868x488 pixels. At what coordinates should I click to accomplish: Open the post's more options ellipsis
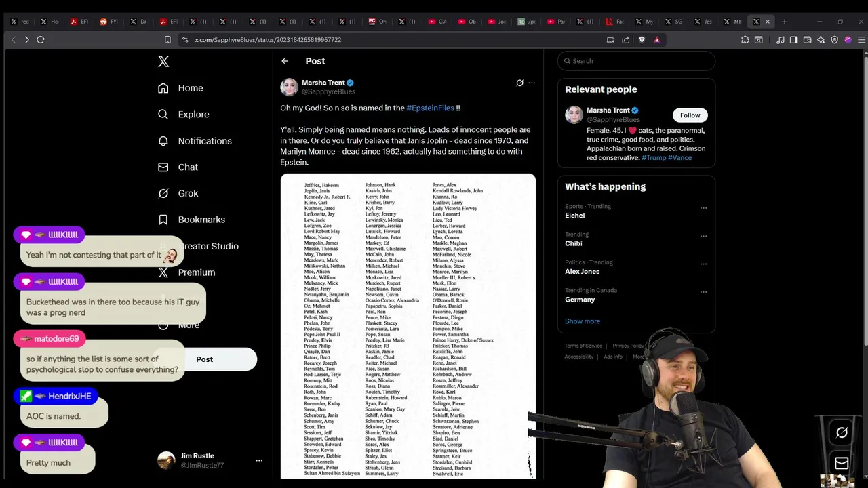(x=532, y=83)
